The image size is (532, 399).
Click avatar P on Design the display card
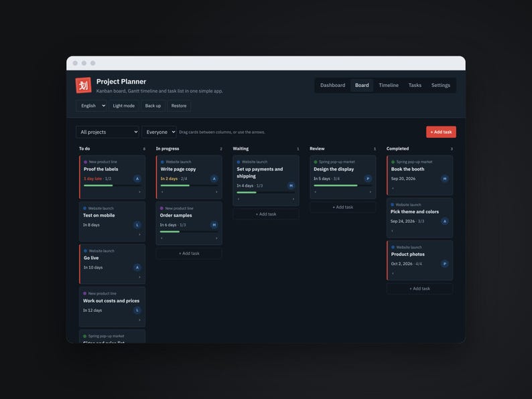[368, 178]
